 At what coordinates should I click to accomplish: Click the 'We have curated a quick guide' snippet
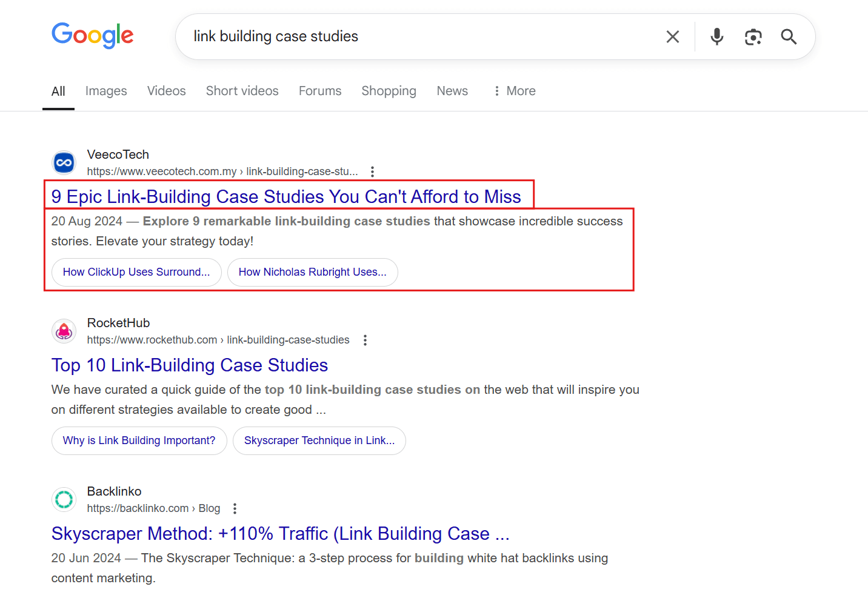pos(346,399)
